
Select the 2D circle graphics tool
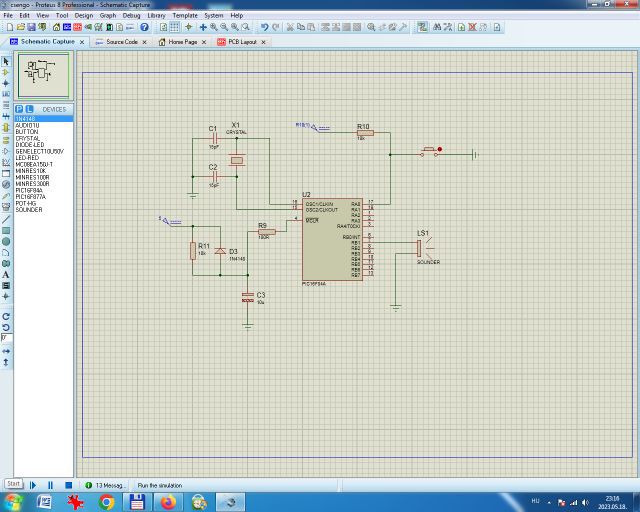click(x=6, y=241)
